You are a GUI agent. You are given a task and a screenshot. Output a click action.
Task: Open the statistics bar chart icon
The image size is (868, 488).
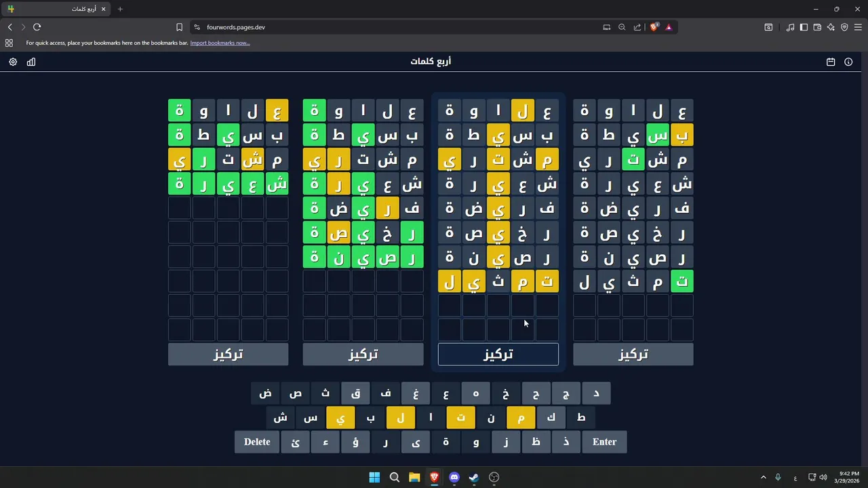(31, 62)
